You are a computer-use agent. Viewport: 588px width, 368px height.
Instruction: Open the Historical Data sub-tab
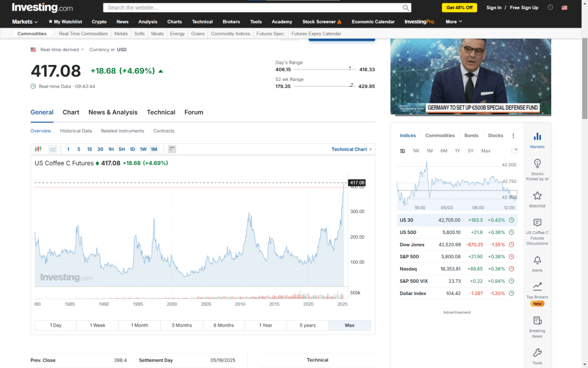click(x=76, y=131)
